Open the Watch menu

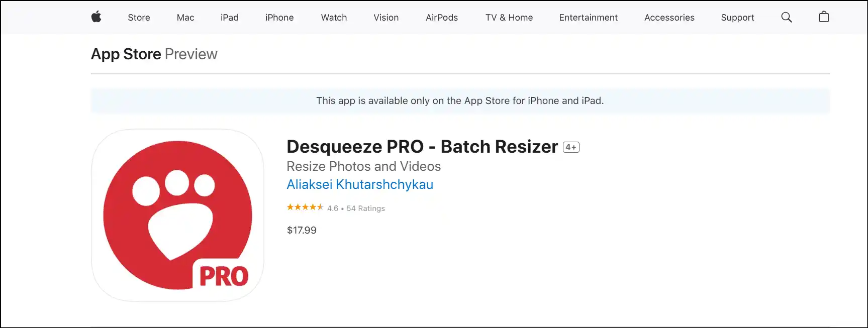pos(334,18)
